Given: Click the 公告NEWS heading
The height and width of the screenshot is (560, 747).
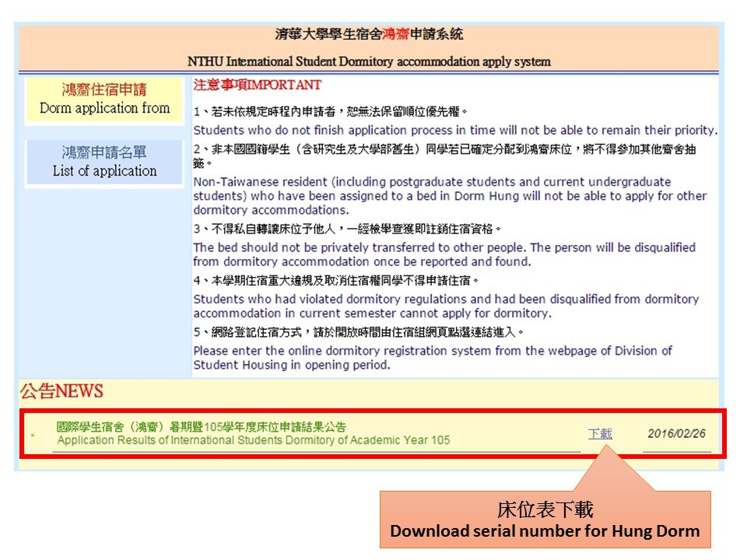Looking at the screenshot, I should (x=61, y=391).
